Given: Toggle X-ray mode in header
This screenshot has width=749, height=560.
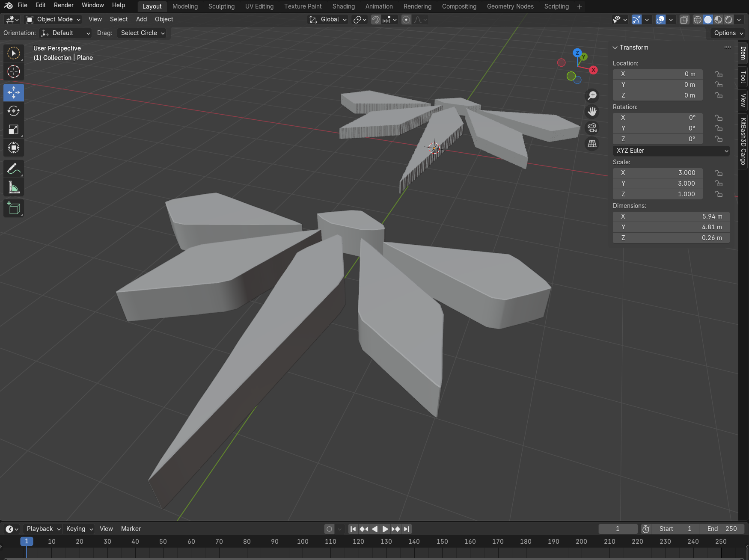Looking at the screenshot, I should (684, 20).
